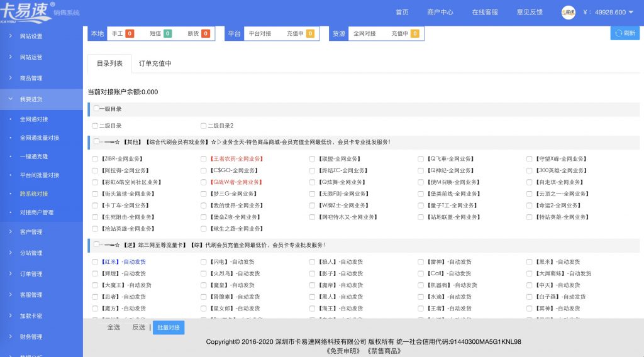
Task: Click the 刷新 refresh button
Action: point(625,33)
